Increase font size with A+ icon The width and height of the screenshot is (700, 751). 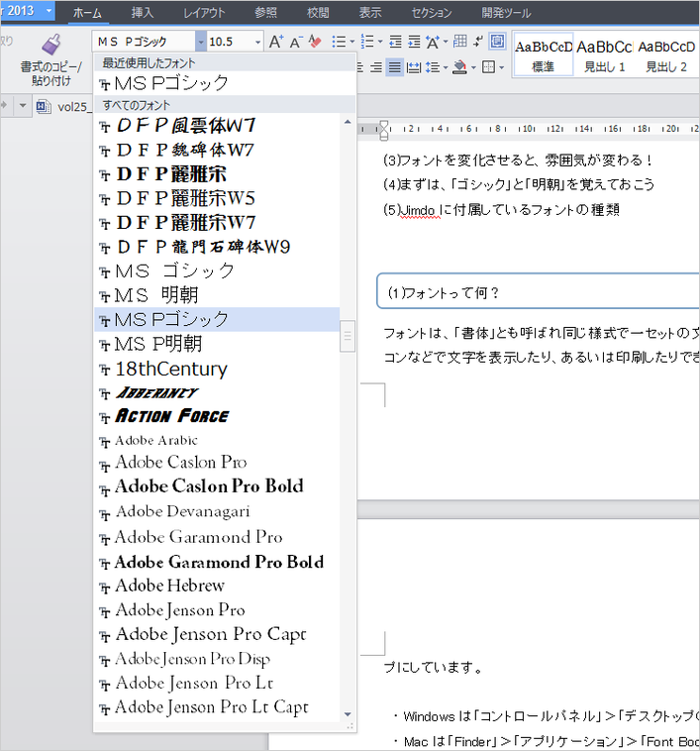(276, 42)
